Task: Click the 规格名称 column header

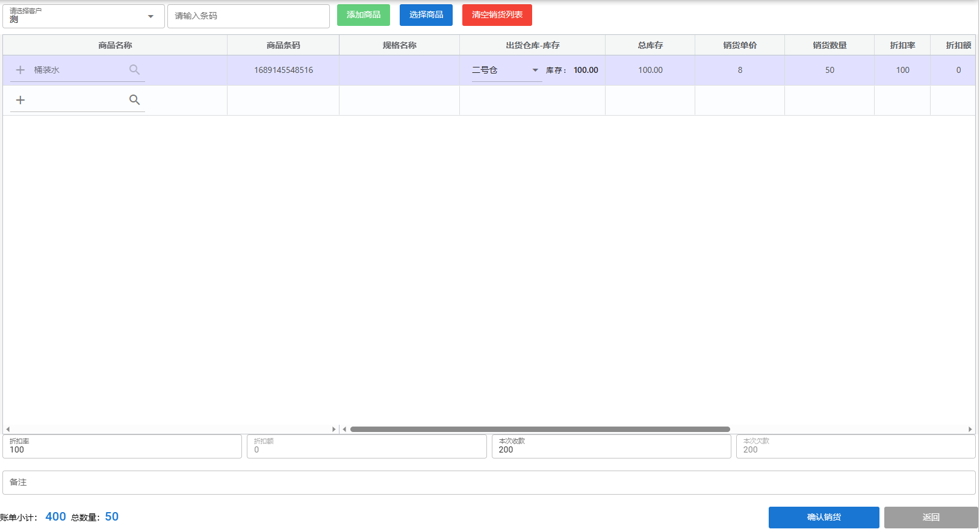Action: pos(399,45)
